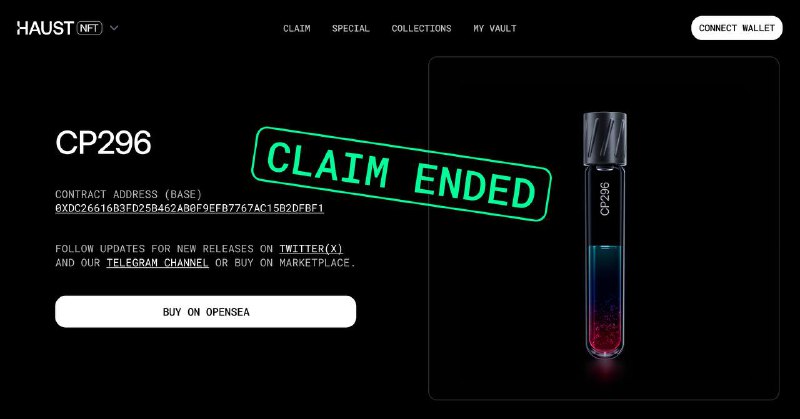Expand the chevron dropdown next to NFT
Viewport: 800px width, 419px height.
coord(114,28)
